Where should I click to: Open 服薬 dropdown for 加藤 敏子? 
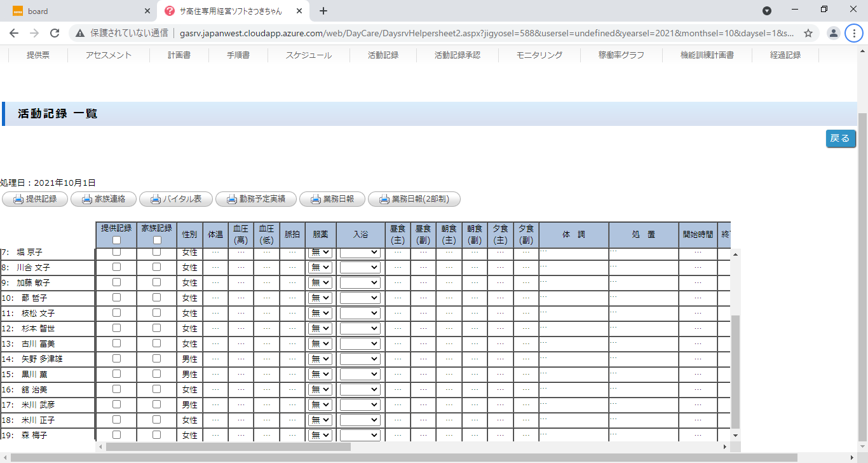point(320,283)
